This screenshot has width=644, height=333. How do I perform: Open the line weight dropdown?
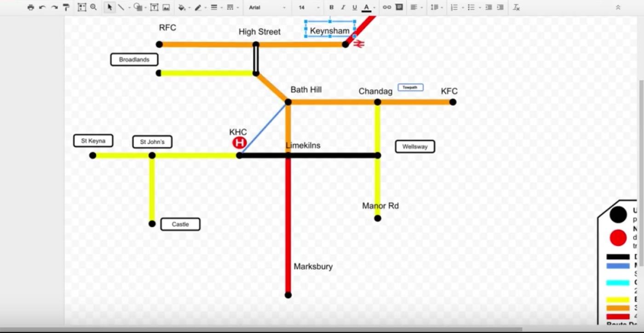214,7
